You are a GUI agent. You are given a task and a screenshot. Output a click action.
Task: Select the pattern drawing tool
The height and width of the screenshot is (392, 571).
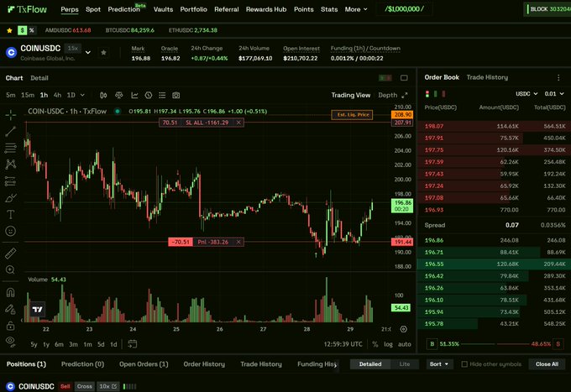click(11, 165)
